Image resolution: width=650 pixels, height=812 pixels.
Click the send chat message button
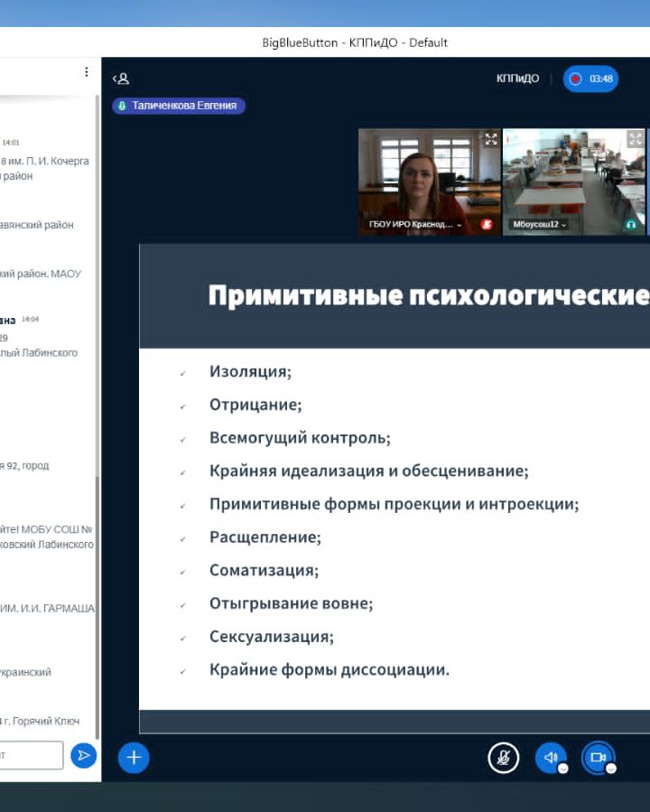[x=83, y=755]
